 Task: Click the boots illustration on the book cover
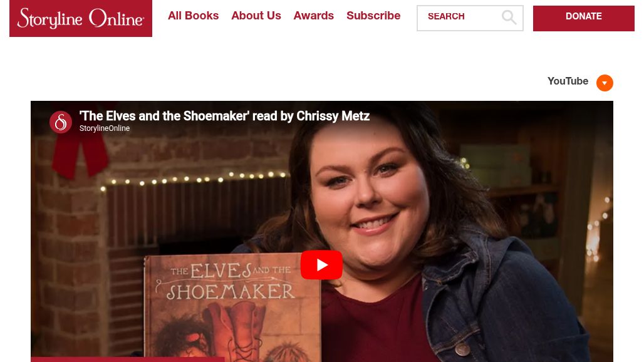click(234, 328)
